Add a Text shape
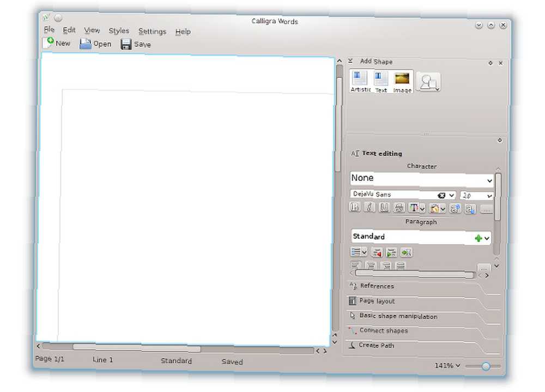The height and width of the screenshot is (392, 545). 381,82
